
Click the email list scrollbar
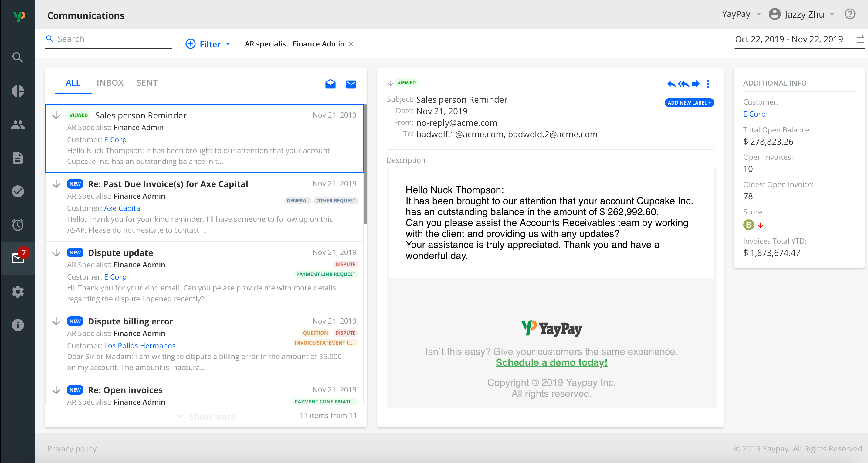[x=365, y=164]
